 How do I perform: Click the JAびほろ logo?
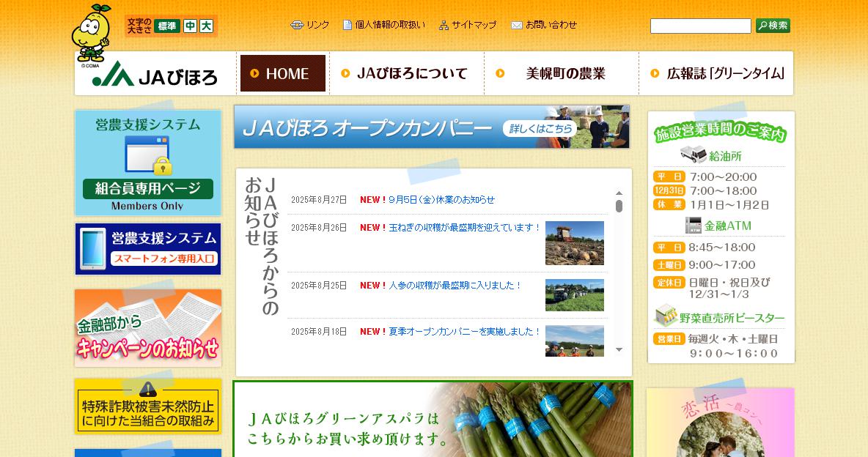[x=155, y=74]
